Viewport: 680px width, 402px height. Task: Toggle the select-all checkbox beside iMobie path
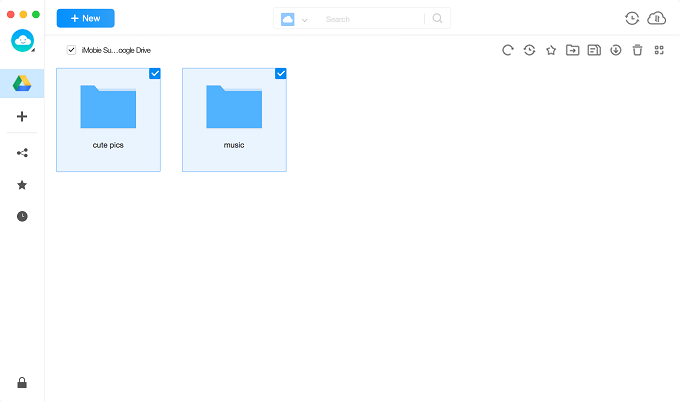coord(71,50)
